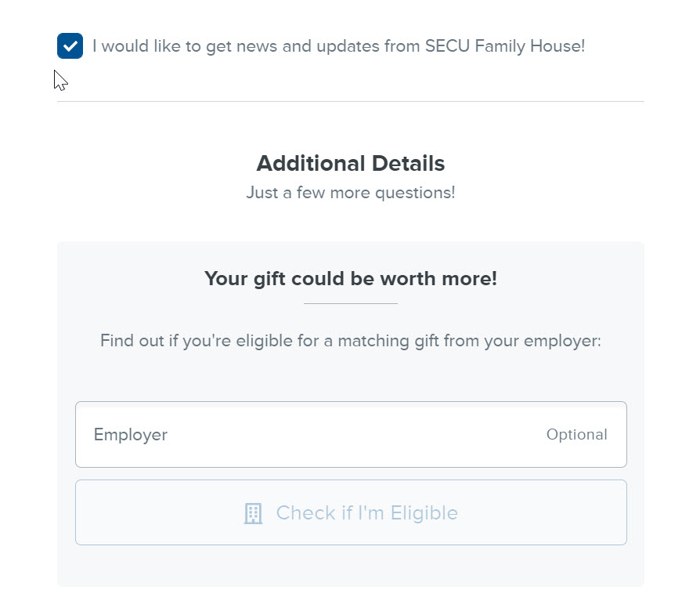Screen dimensions: 700x608
Task: Click the building icon on eligibility button
Action: point(253,513)
